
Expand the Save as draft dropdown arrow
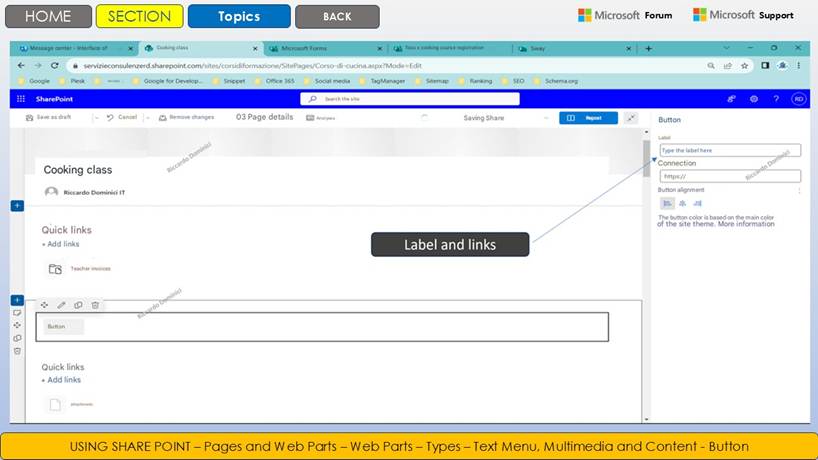point(97,118)
